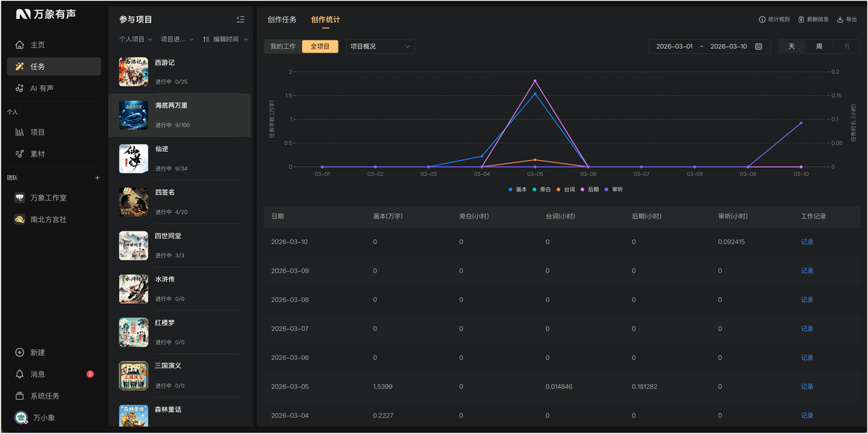Image resolution: width=868 pixels, height=434 pixels.
Task: Open 记录 link for 2026-03-10
Action: pos(806,242)
